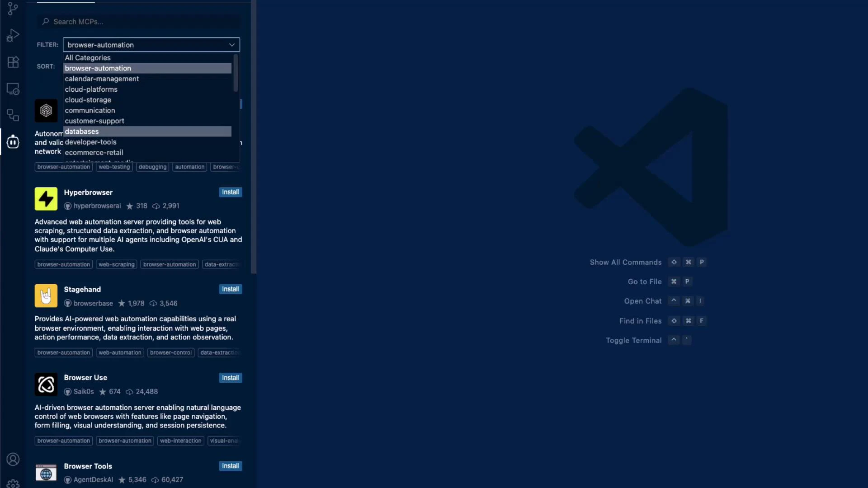Click browserbase author name
The height and width of the screenshot is (488, 868).
coord(93,303)
